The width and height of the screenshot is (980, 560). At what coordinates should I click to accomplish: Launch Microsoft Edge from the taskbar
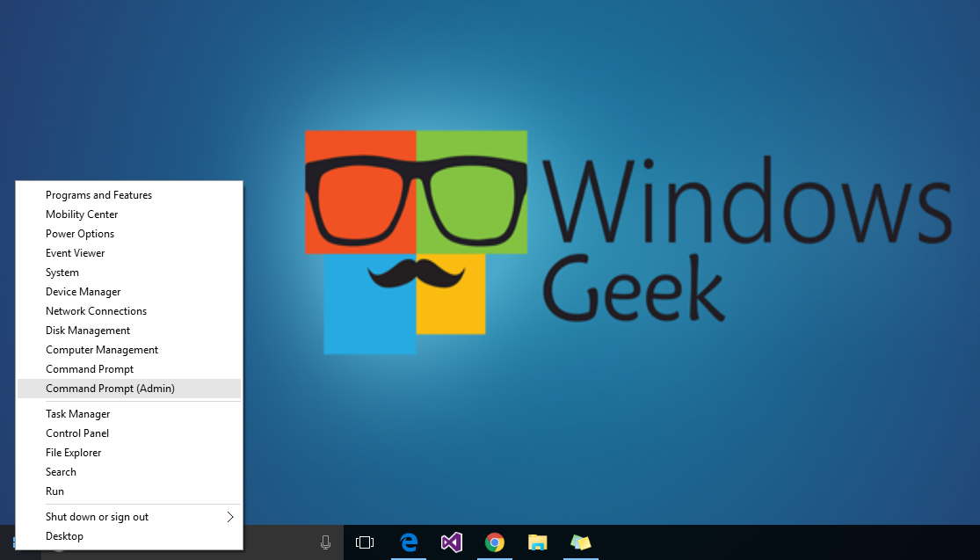pyautogui.click(x=409, y=542)
